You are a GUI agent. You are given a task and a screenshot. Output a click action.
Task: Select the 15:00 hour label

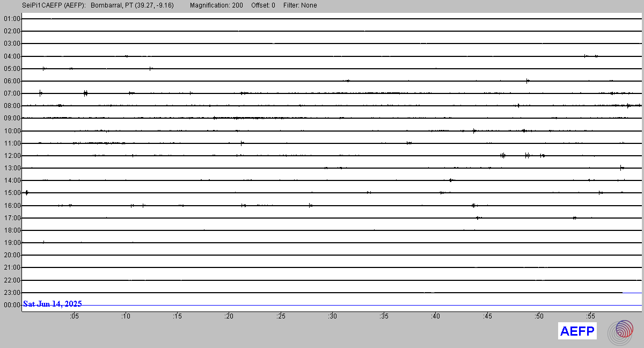(12, 193)
